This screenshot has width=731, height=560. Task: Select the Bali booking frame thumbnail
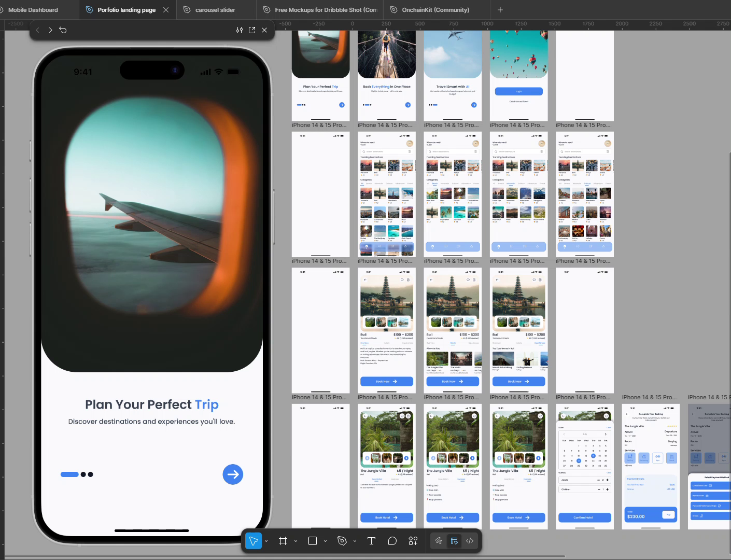(386, 330)
